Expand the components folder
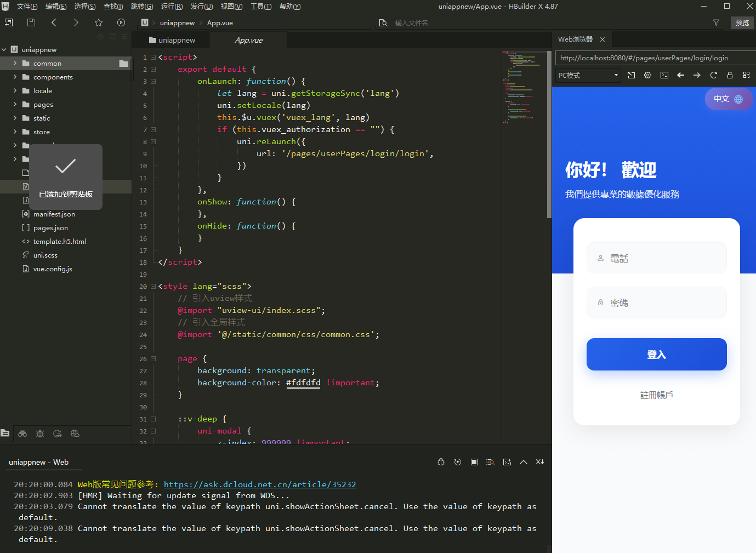The height and width of the screenshot is (553, 756). [15, 77]
